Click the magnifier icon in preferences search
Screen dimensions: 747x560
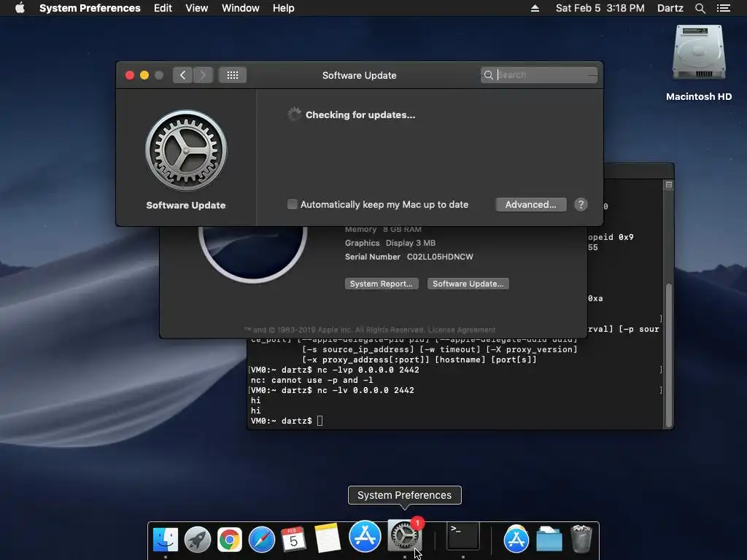point(488,75)
